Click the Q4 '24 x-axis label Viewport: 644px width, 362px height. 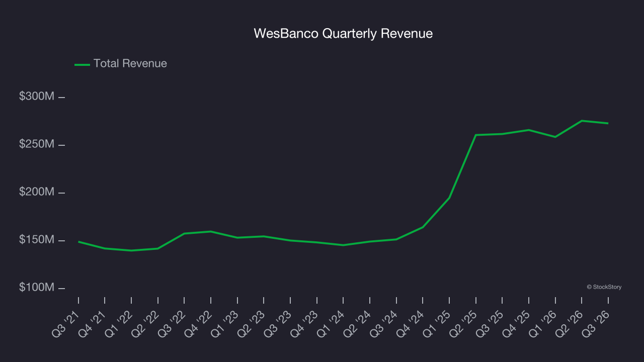410,324
